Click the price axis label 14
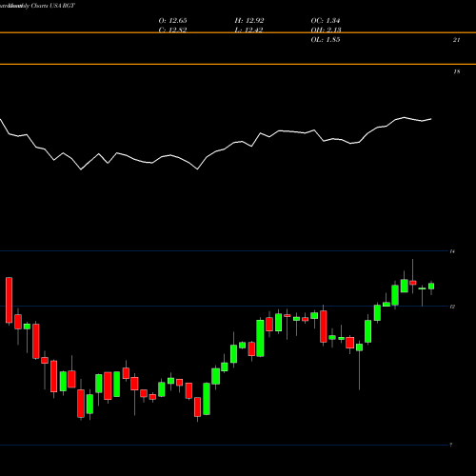 point(452,251)
